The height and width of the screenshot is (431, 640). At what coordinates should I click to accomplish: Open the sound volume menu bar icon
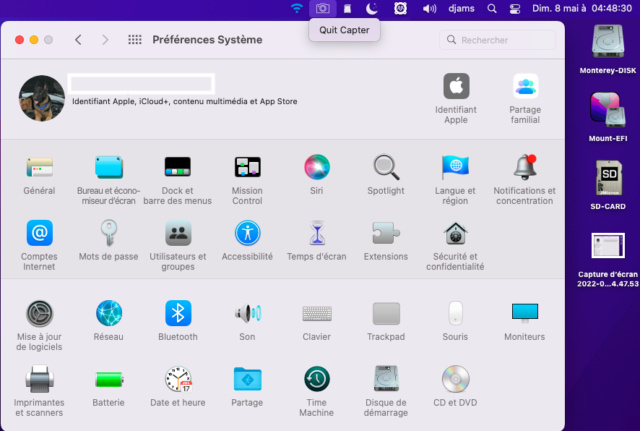click(x=429, y=8)
